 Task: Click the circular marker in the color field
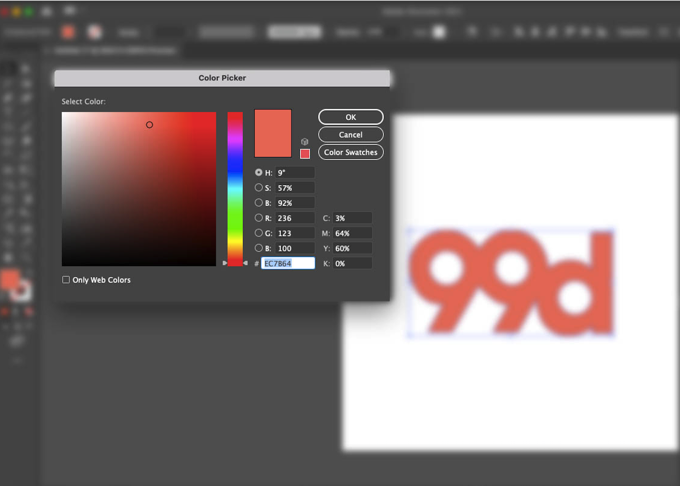pos(149,125)
